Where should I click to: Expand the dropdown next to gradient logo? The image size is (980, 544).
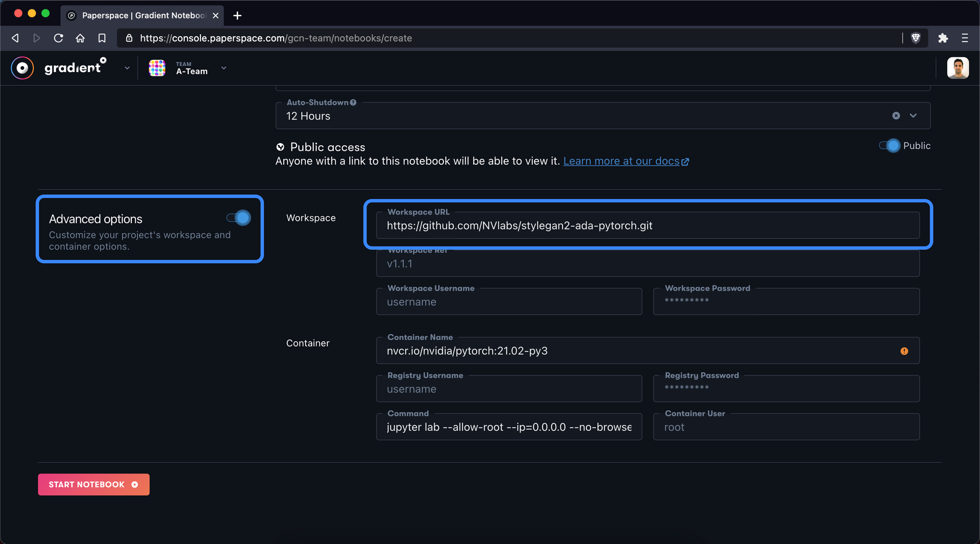tap(127, 68)
